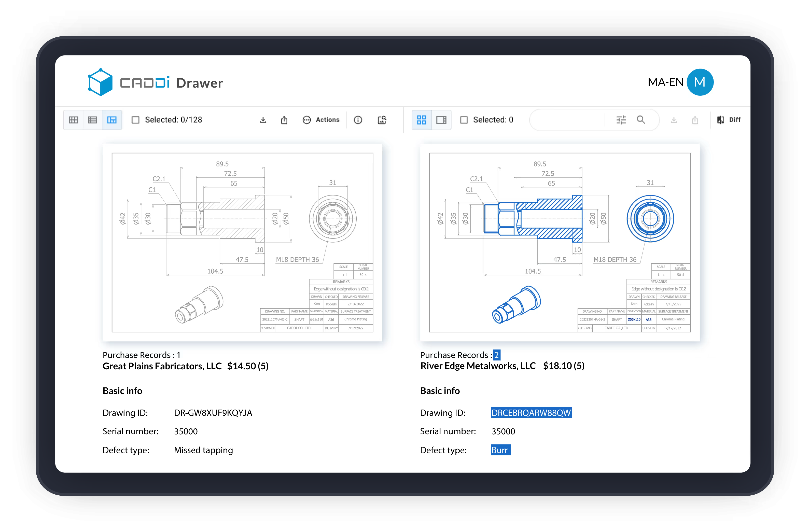Switch left panel to grid view

73,120
